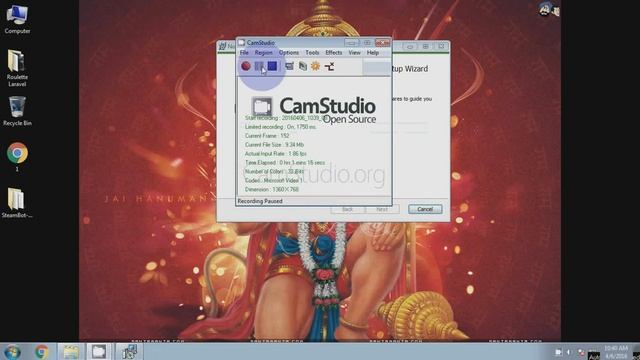The height and width of the screenshot is (360, 640).
Task: Click the red Record button in CamStudio
Action: coord(246,66)
